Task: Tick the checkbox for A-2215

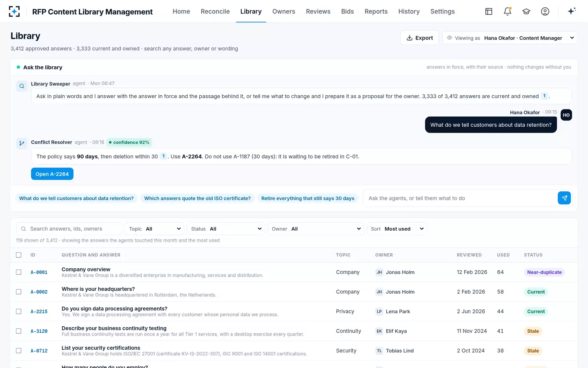Action: click(x=18, y=312)
